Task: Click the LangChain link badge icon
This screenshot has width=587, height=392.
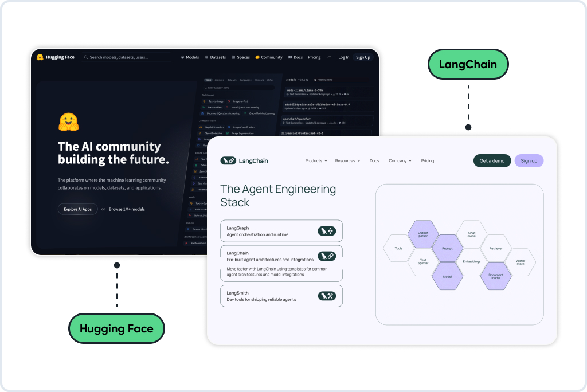Action: point(327,256)
